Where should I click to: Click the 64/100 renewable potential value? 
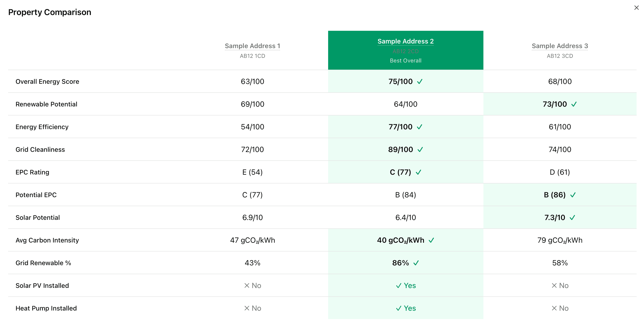(405, 104)
